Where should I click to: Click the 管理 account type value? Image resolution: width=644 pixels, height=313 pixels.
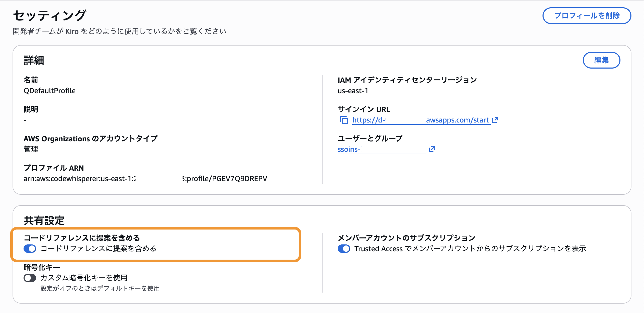point(31,149)
